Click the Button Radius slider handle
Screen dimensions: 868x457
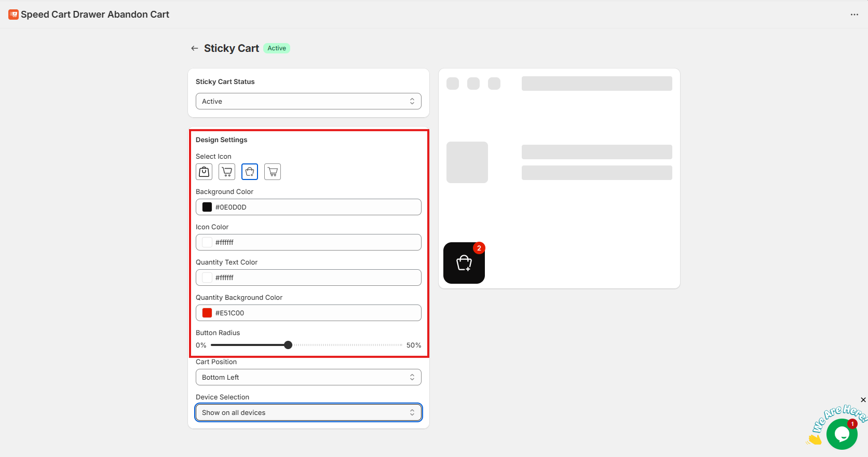288,345
